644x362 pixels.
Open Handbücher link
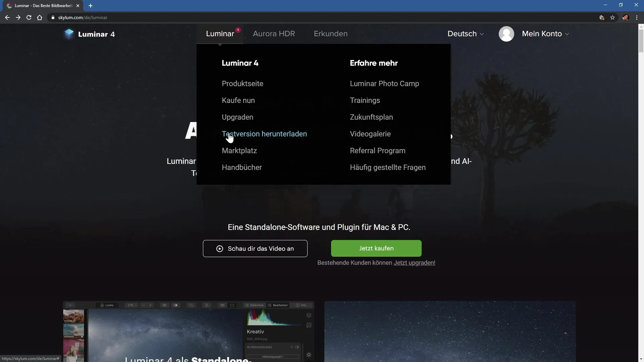[x=241, y=168]
